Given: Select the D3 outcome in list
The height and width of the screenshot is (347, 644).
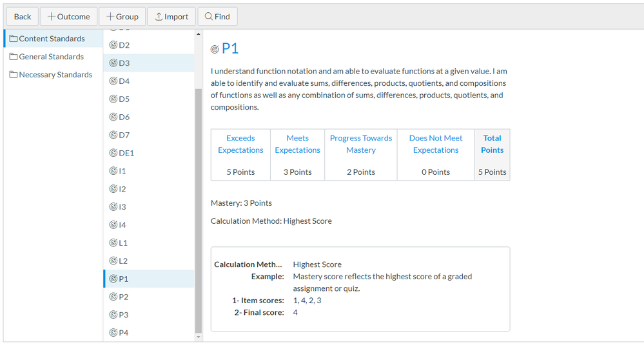Looking at the screenshot, I should pos(124,63).
